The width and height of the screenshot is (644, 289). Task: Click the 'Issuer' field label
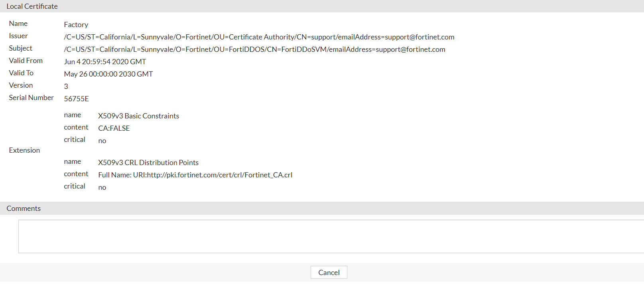pos(18,36)
